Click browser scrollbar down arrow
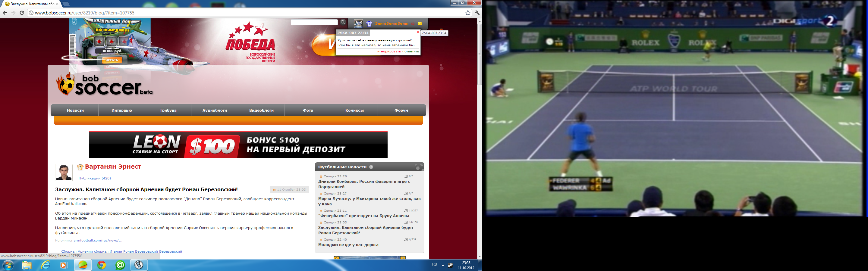868x271 pixels. tap(480, 257)
